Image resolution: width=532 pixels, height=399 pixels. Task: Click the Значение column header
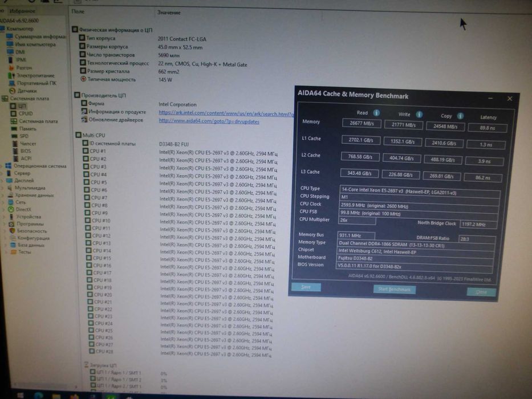pyautogui.click(x=169, y=13)
